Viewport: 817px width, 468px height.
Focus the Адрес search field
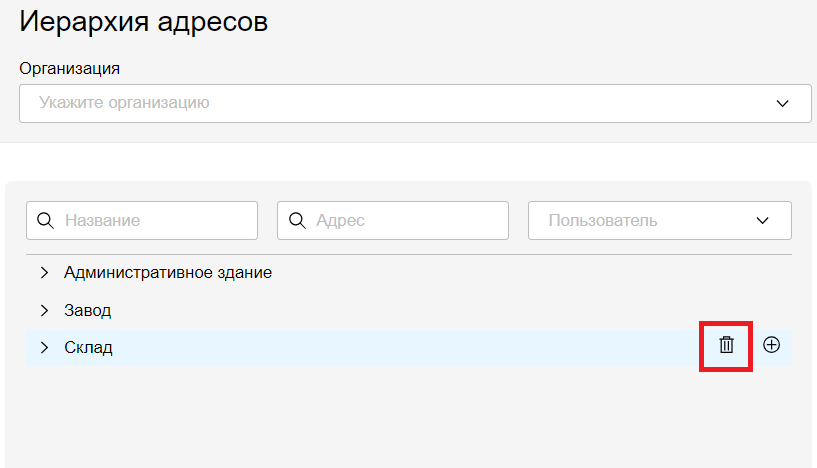405,221
